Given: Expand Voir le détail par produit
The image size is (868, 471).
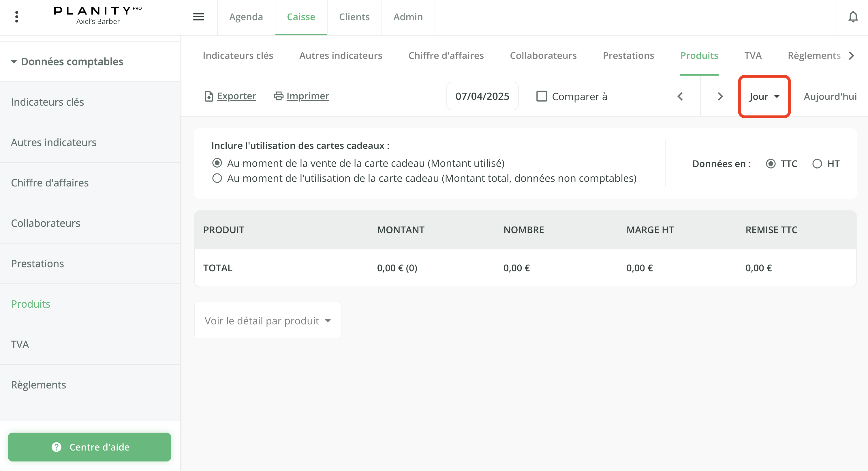Looking at the screenshot, I should point(268,321).
